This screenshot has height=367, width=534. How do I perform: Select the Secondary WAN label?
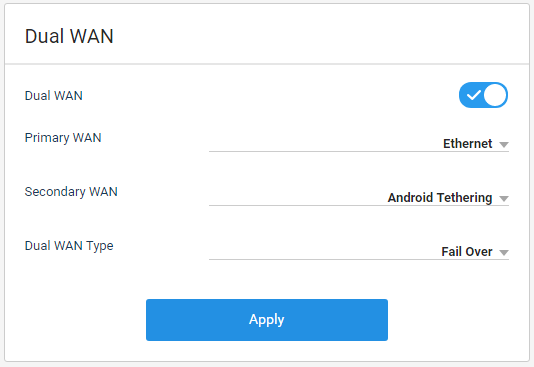coord(71,192)
